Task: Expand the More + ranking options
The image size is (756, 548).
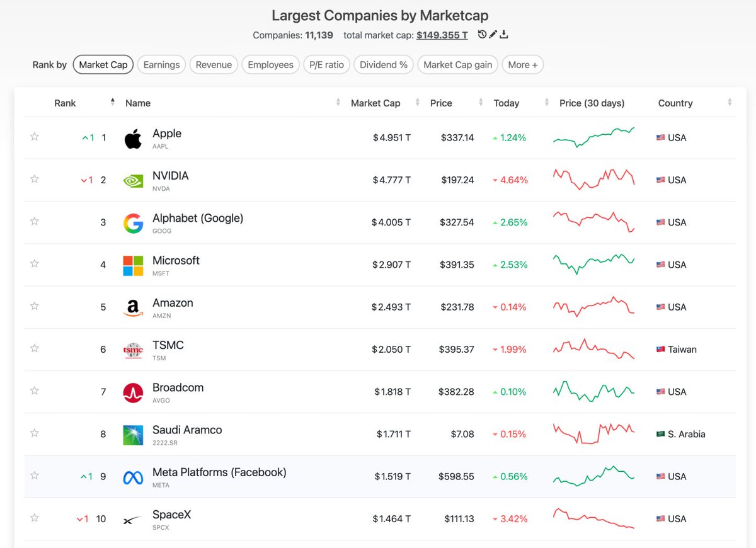Action: pos(523,65)
